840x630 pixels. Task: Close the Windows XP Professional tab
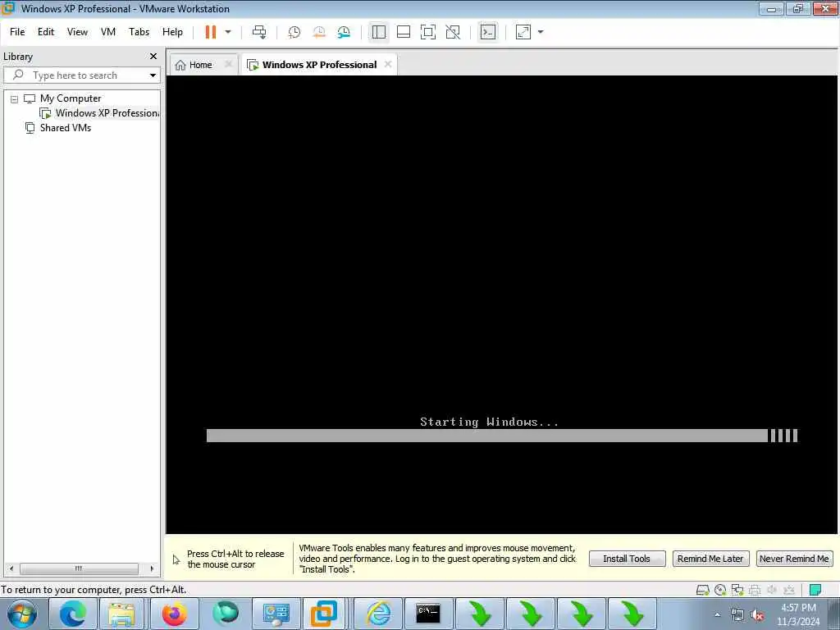[388, 64]
